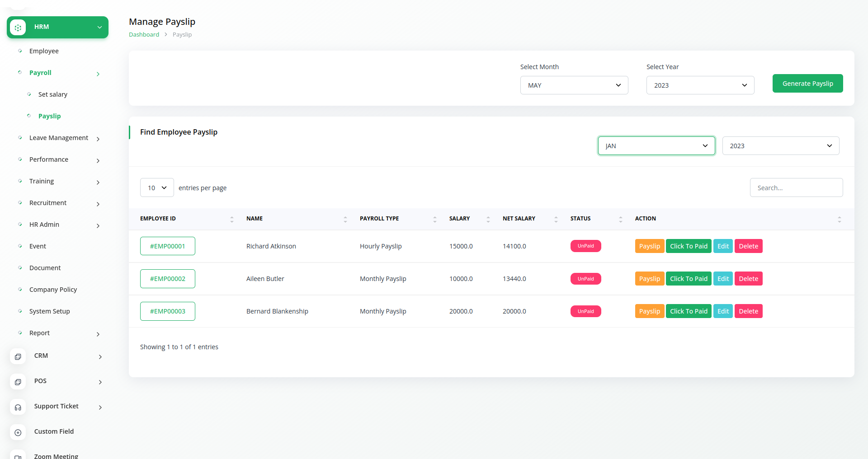Image resolution: width=868 pixels, height=459 pixels.
Task: Click the CRM module icon
Action: pos(18,356)
